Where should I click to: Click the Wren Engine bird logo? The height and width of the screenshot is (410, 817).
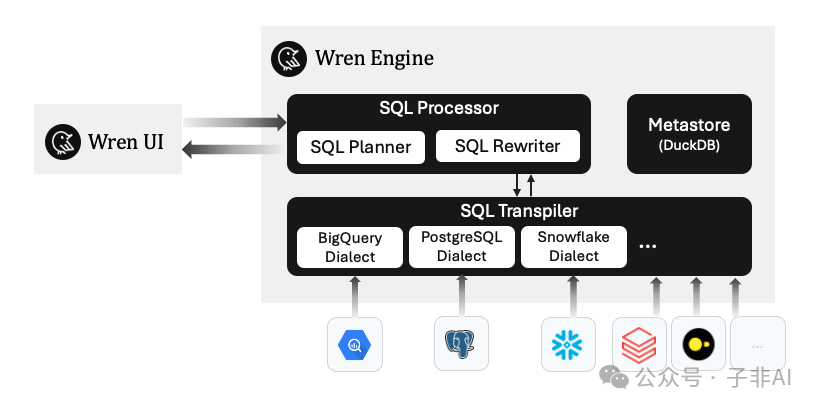(x=289, y=59)
